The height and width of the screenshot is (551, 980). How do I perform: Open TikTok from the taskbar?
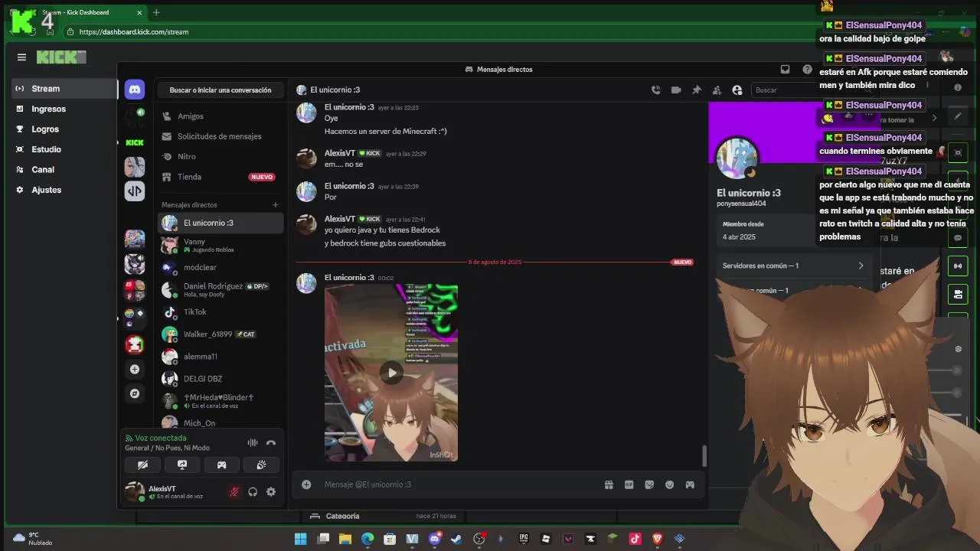(x=635, y=539)
